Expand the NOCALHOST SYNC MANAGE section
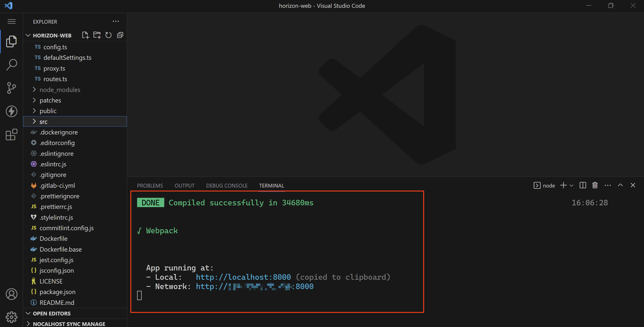Viewport: 644px width, 327px height. pyautogui.click(x=75, y=324)
